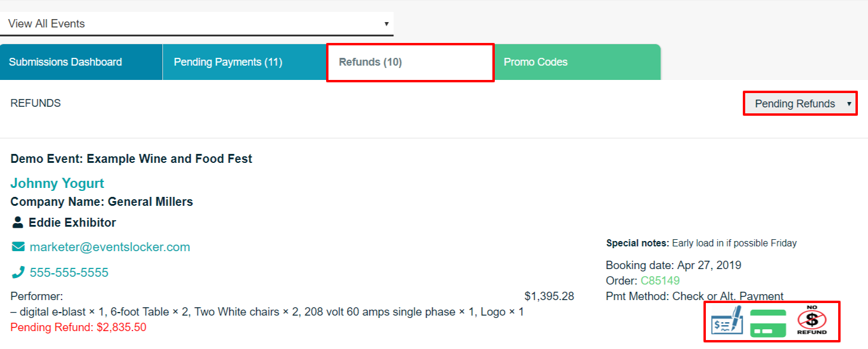This screenshot has width=868, height=349.
Task: Open order C85149
Action: pos(660,280)
